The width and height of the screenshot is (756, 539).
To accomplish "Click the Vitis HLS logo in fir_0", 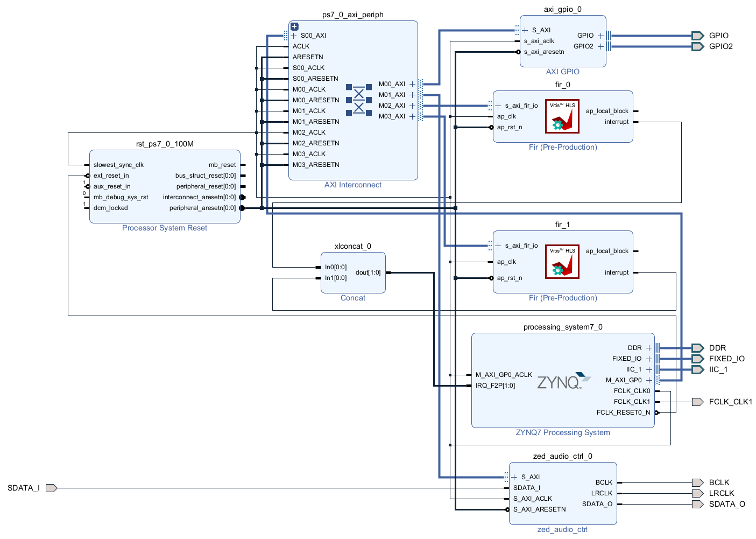I will pos(562,116).
